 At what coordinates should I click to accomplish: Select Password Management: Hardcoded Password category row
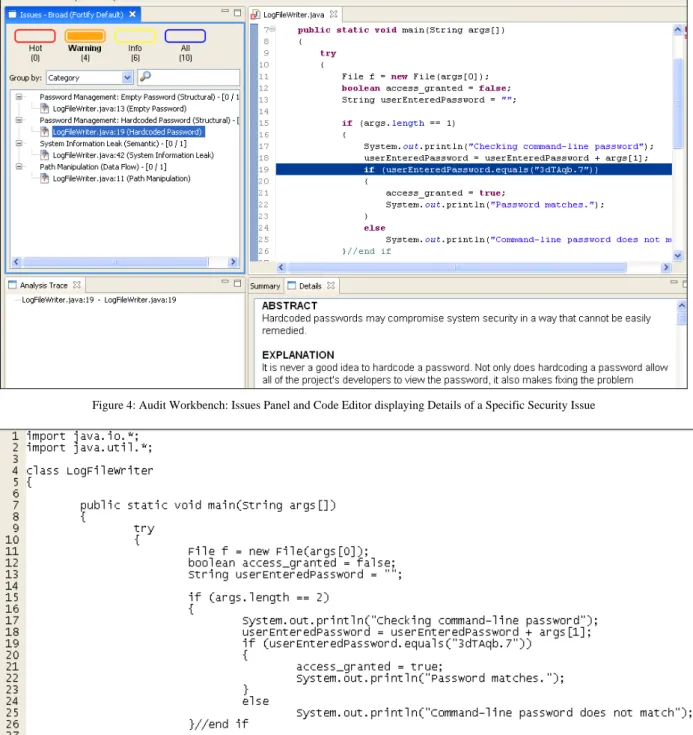[x=139, y=120]
